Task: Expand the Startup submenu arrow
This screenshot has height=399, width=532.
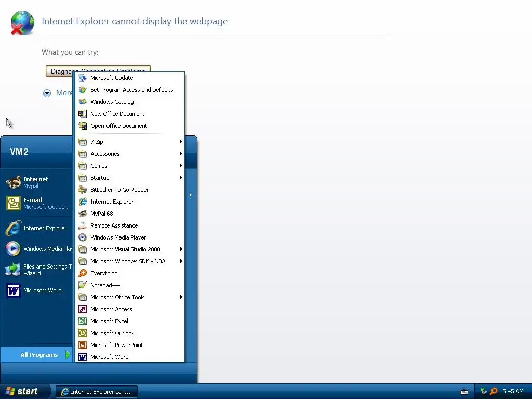Action: tap(181, 178)
